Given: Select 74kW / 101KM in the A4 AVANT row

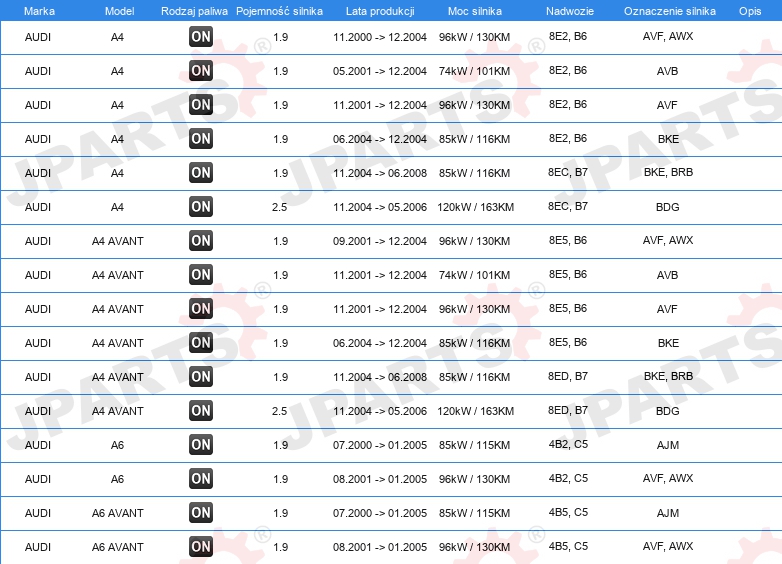Looking at the screenshot, I should coord(474,275).
